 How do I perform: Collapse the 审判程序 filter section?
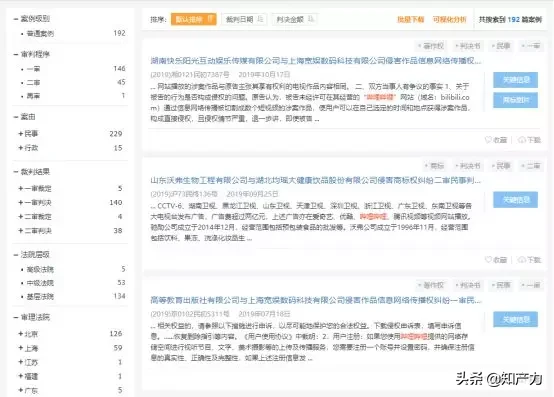[16, 54]
